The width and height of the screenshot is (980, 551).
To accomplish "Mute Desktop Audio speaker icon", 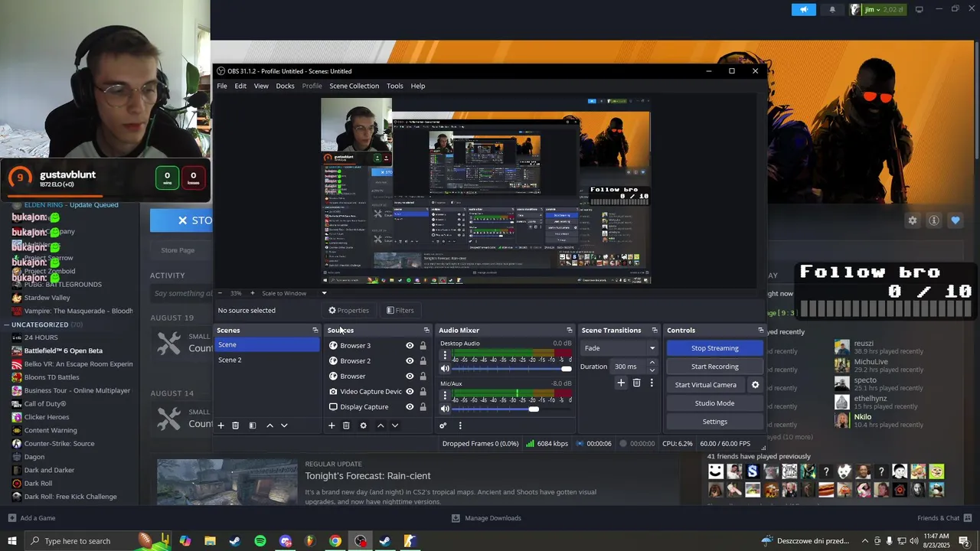I will coord(445,369).
